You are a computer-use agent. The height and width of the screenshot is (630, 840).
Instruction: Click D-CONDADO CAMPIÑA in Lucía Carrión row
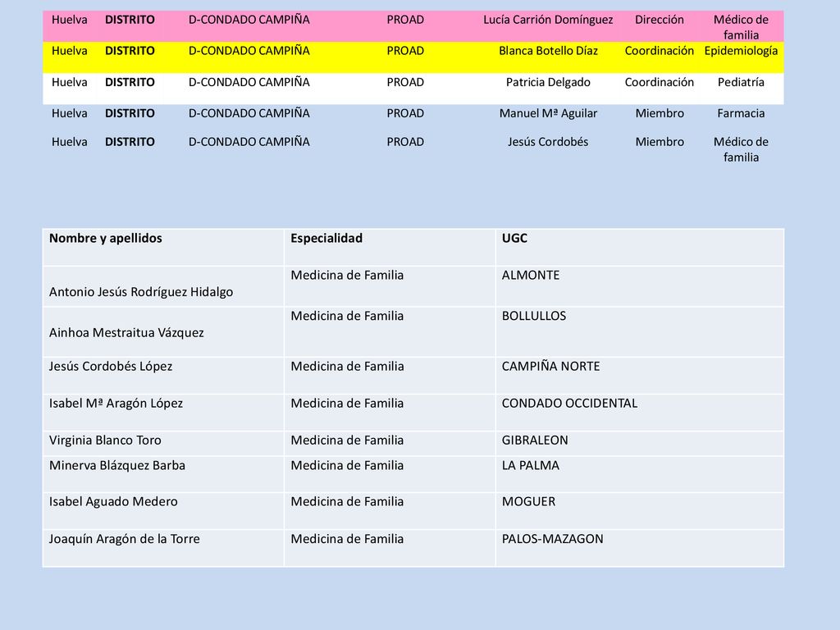tap(249, 20)
